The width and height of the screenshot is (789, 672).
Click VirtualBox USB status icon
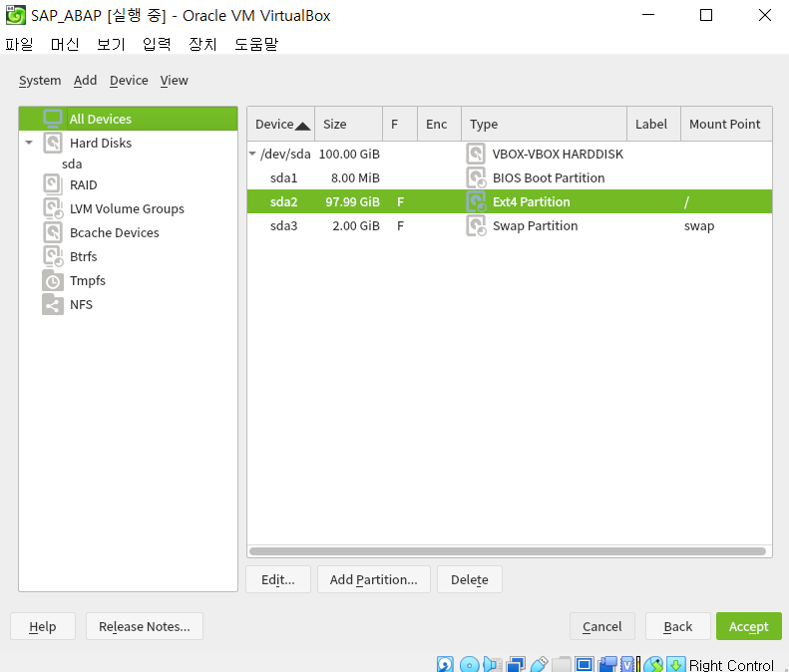pyautogui.click(x=539, y=664)
